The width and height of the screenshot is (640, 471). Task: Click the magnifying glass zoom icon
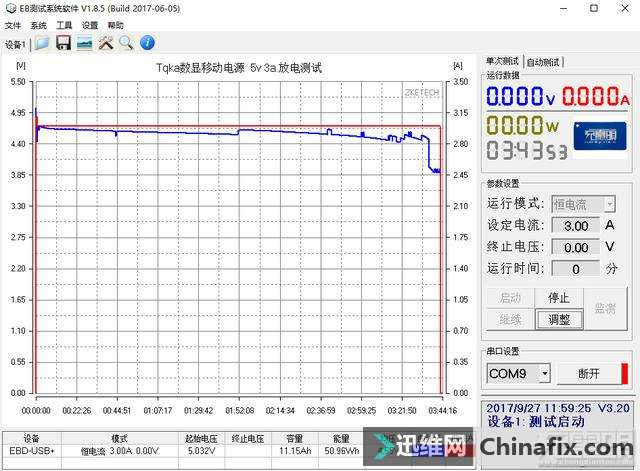[126, 43]
